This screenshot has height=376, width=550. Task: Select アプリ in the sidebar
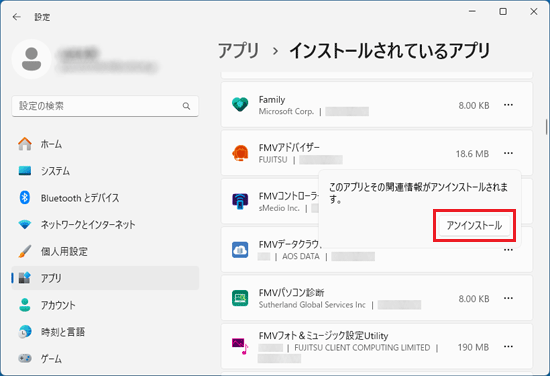(105, 278)
